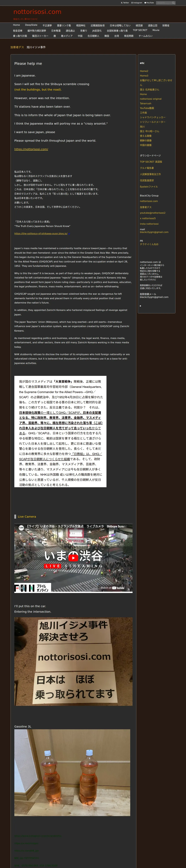Open the DeepState menu item

pos(31,25)
